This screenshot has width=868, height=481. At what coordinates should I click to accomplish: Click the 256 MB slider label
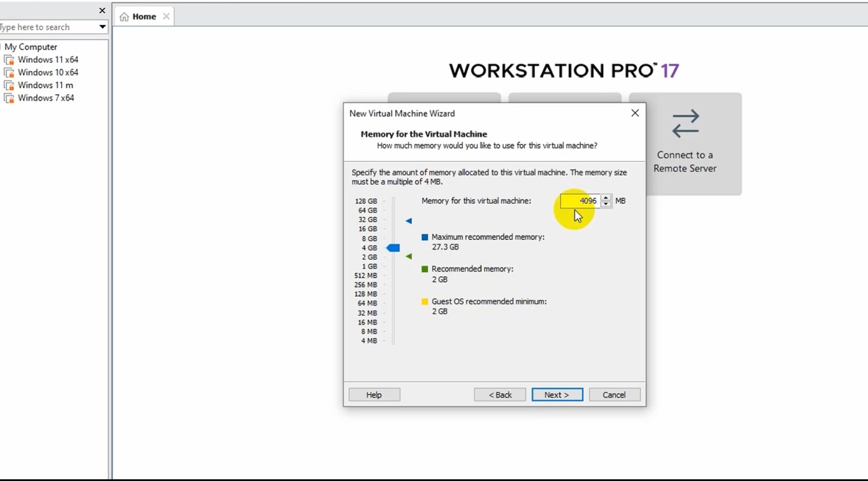[365, 284]
